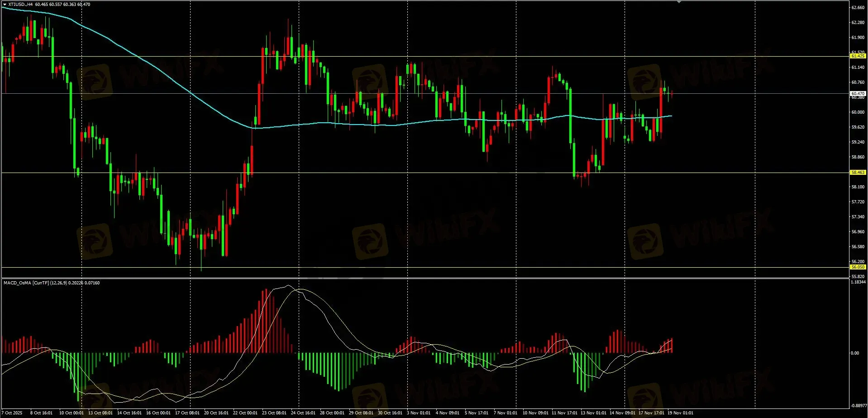Viewport: 868px width, 418px height.
Task: Click the 57.340 value on price scale
Action: (x=858, y=217)
